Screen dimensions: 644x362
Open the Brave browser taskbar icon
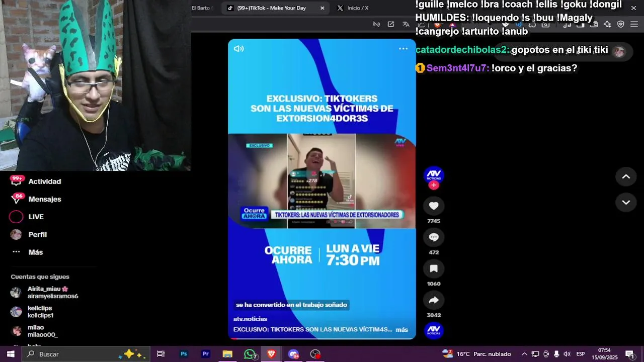(x=271, y=354)
